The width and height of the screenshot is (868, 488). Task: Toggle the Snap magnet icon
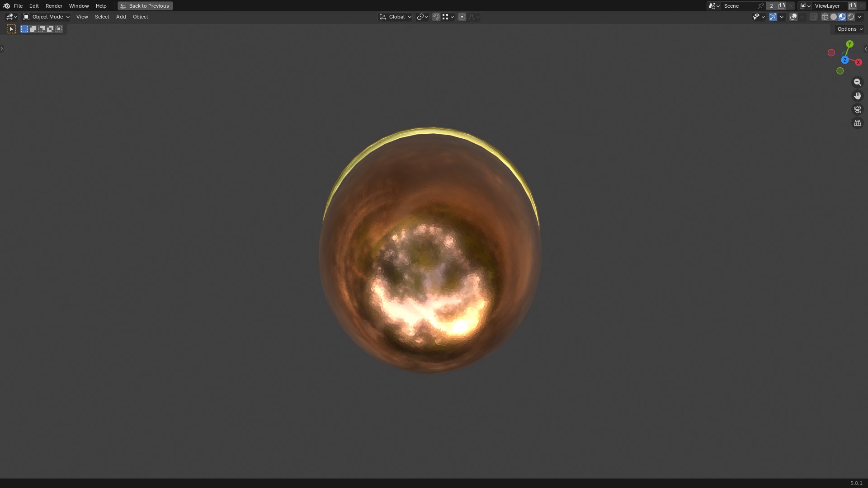click(x=436, y=17)
